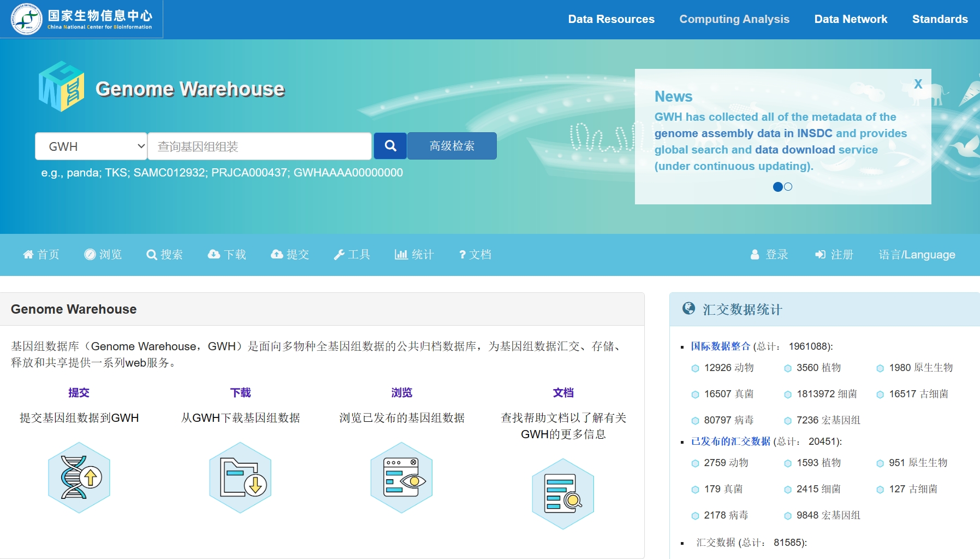980x559 pixels.
Task: Click '3560 植物' statistic
Action: (x=818, y=368)
